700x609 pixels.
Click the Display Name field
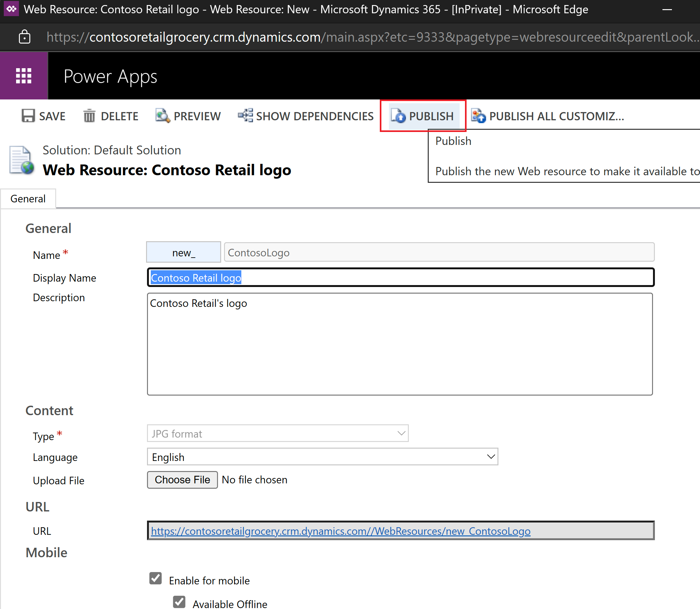[401, 278]
